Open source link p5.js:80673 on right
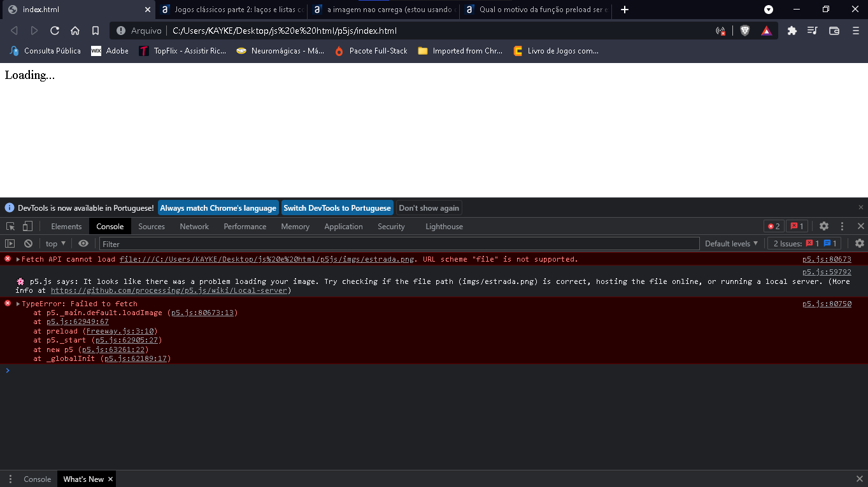Image resolution: width=868 pixels, height=487 pixels. point(827,259)
